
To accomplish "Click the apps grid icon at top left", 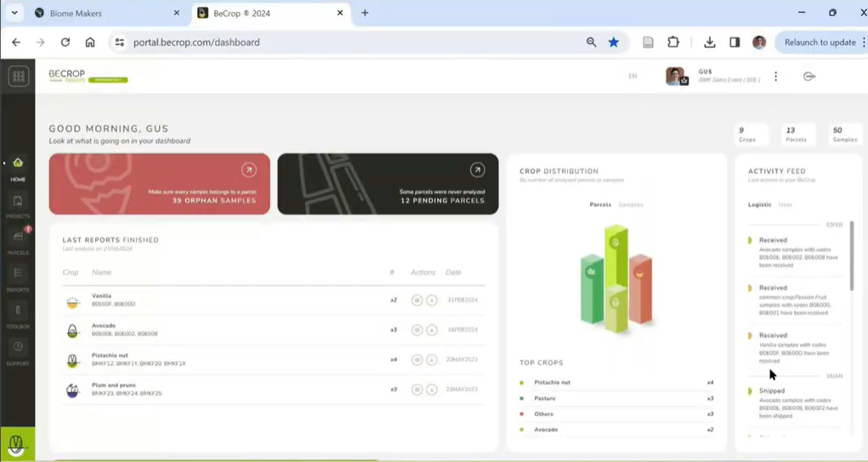I will (x=18, y=77).
